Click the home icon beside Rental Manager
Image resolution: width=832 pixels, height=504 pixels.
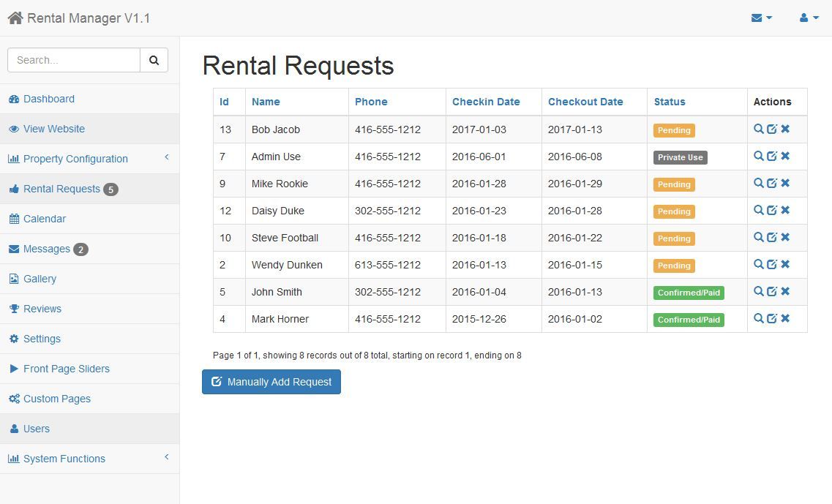pos(15,18)
